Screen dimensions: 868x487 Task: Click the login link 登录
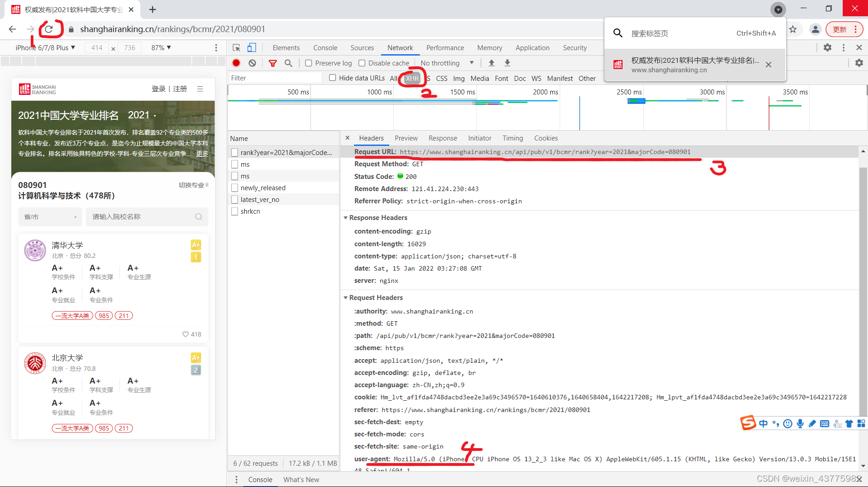(159, 89)
